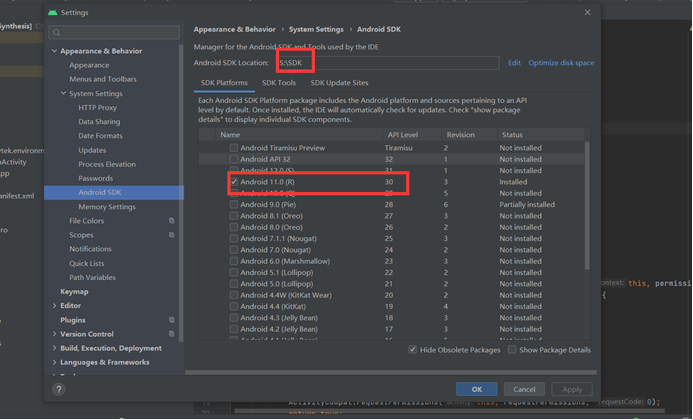Uncheck the Android 11.0 (R) checkbox

click(x=234, y=182)
